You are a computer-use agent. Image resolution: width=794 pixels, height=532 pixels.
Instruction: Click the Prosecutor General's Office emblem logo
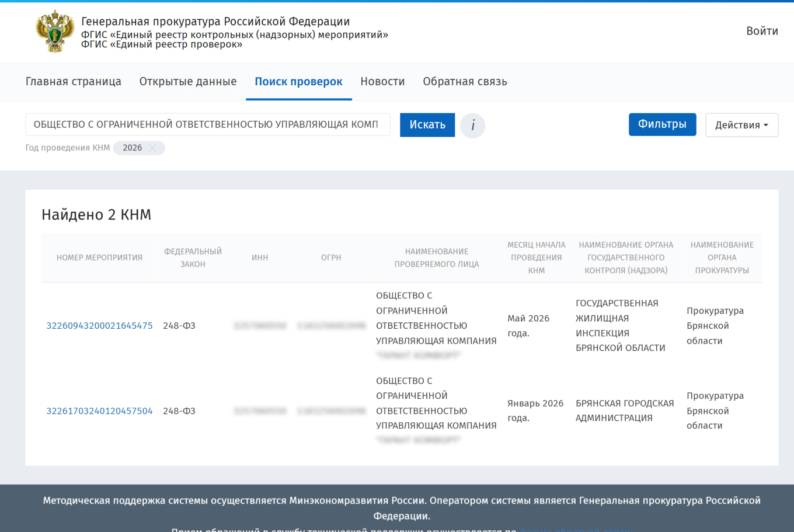tap(55, 32)
